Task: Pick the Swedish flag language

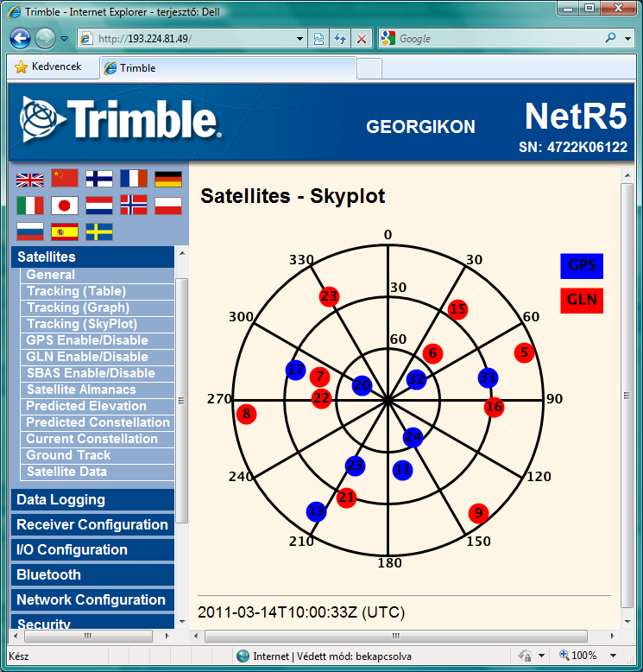Action: coord(99,231)
